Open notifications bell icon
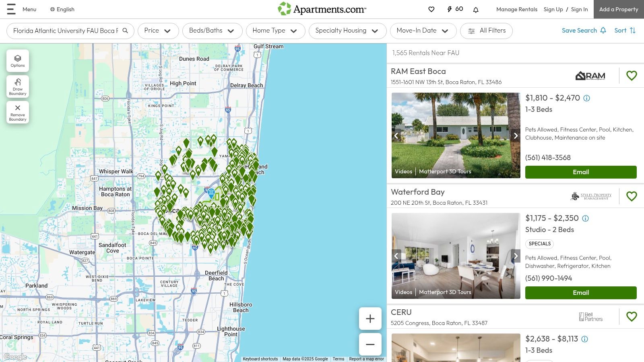This screenshot has width=644, height=362. click(x=476, y=9)
